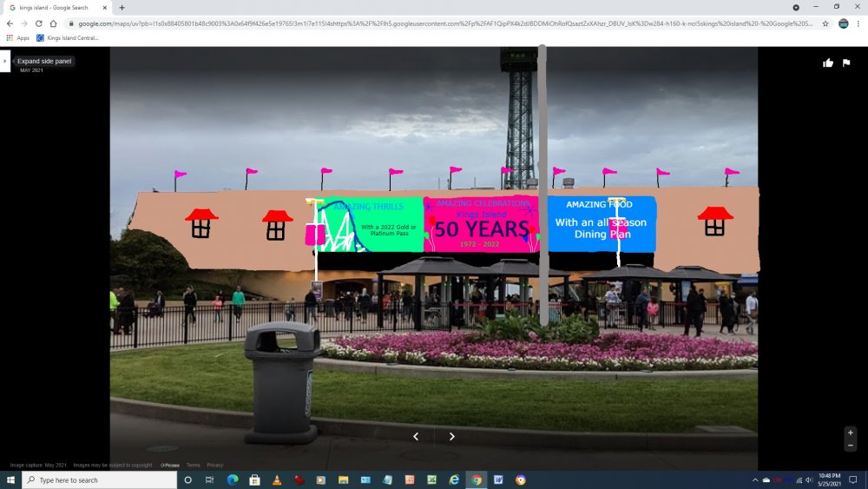This screenshot has width=868, height=489.
Task: Expand the side panel arrow
Action: coord(5,61)
